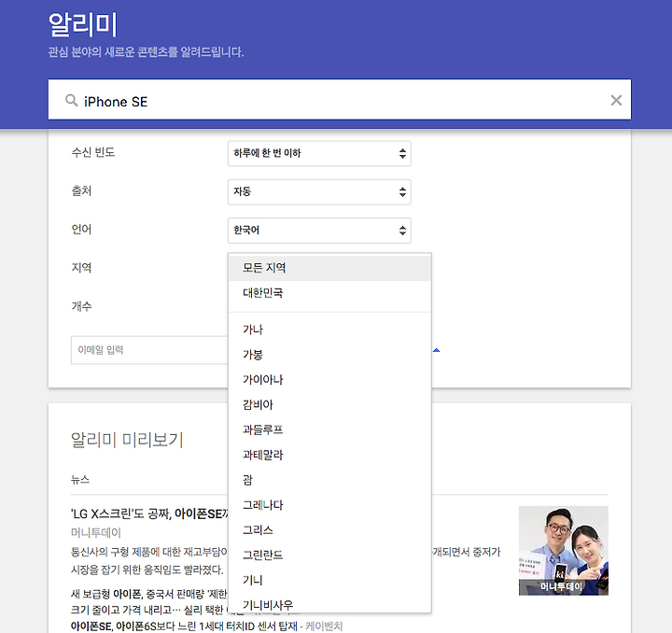
Task: Choose 괌 in region list
Action: pos(329,480)
